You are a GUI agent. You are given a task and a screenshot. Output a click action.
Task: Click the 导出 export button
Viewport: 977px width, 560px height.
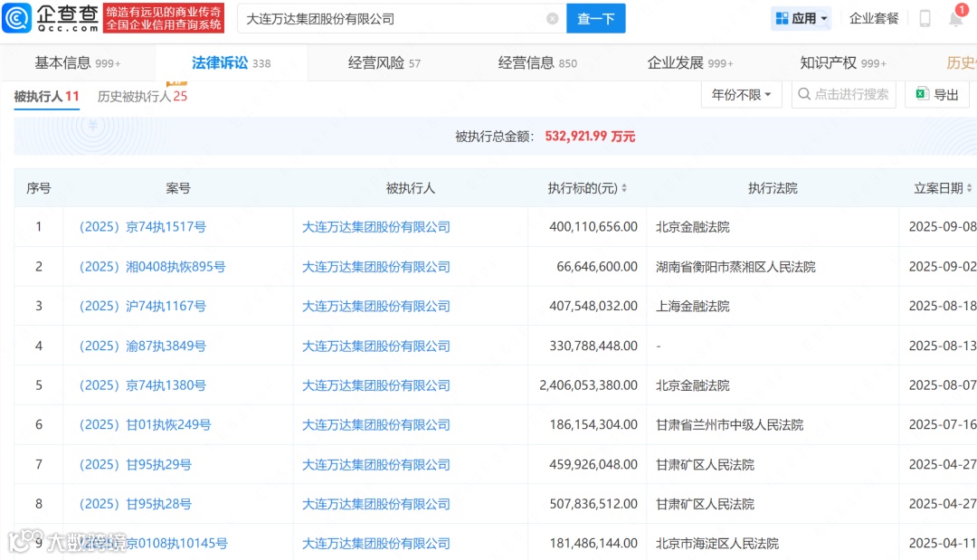tap(937, 95)
